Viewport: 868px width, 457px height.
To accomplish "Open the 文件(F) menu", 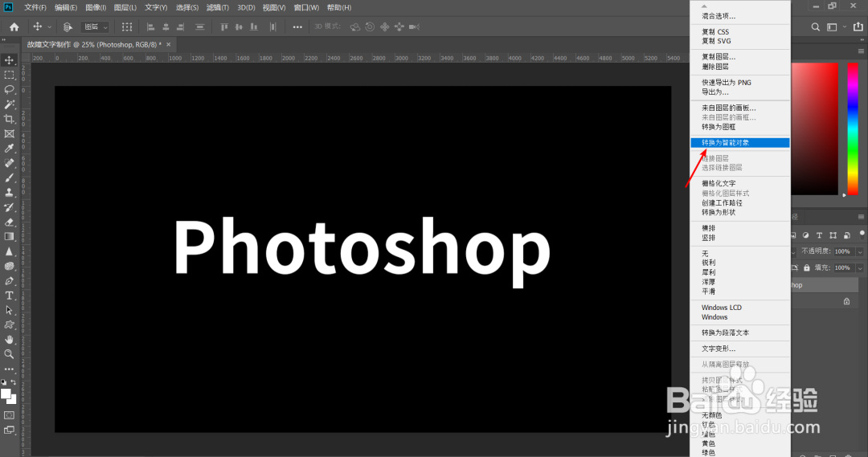I will click(x=35, y=8).
